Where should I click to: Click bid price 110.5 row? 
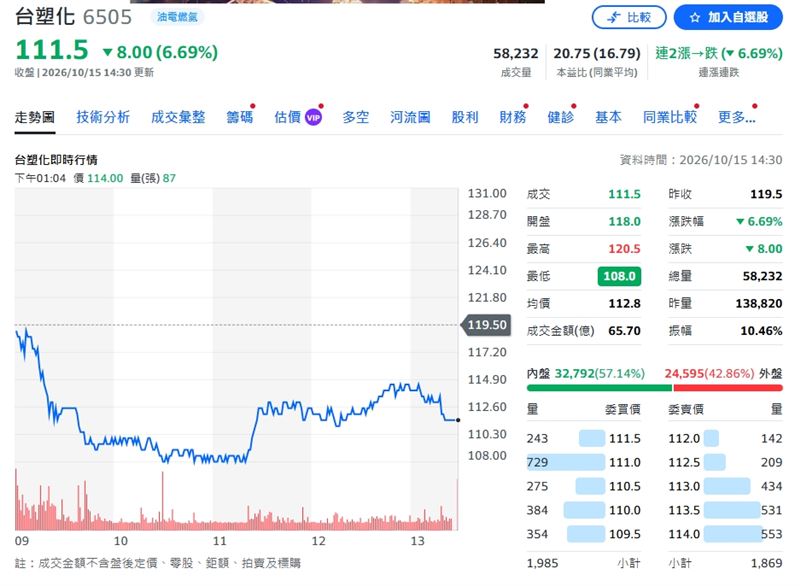(584, 486)
